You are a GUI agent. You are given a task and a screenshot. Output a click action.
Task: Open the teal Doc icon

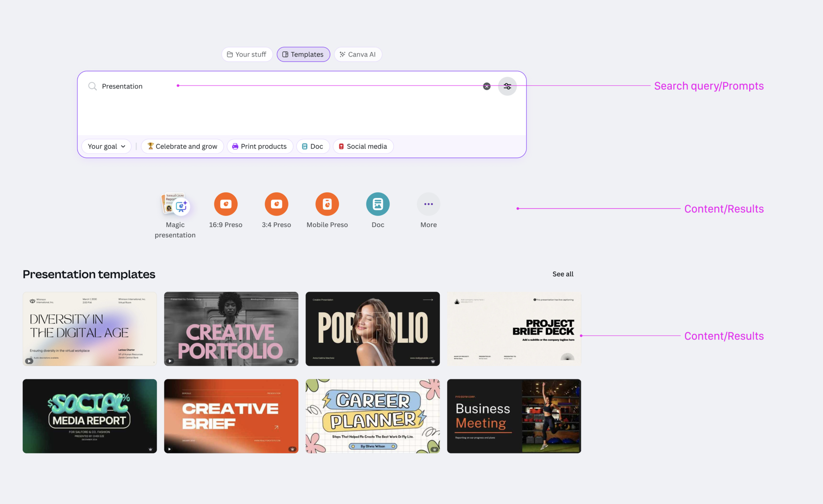click(378, 204)
